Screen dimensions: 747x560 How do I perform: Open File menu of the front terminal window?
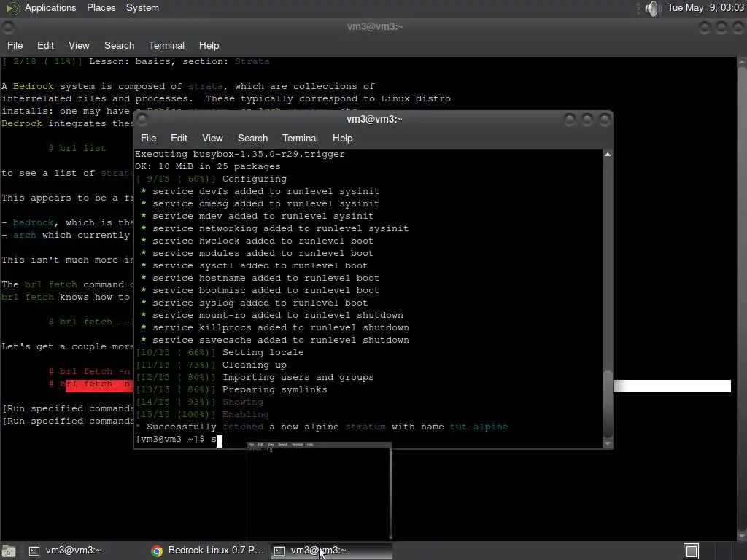point(148,138)
